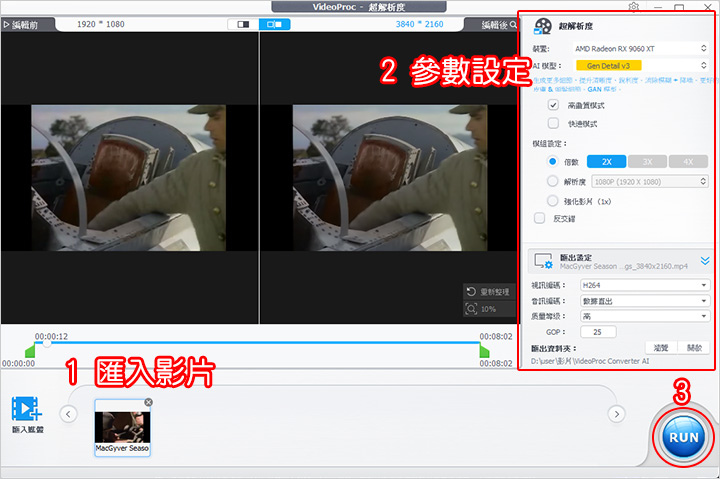Screen dimensions: 720x479
Task: Enable the 快速模式 checkbox
Action: (553, 123)
